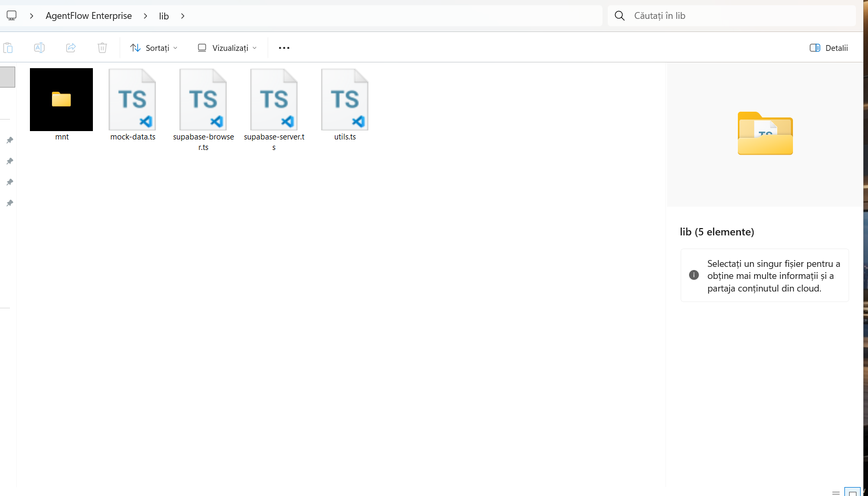Click the mnt folder name label
This screenshot has width=868, height=496.
[x=62, y=137]
